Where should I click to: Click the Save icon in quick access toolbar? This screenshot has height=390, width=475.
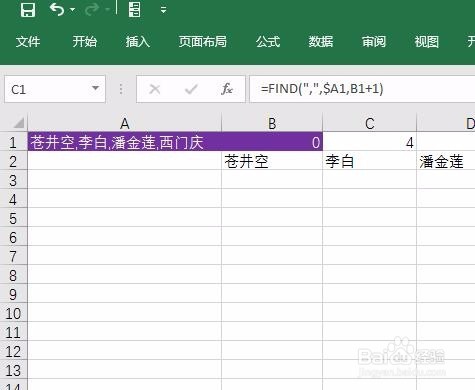pos(28,10)
